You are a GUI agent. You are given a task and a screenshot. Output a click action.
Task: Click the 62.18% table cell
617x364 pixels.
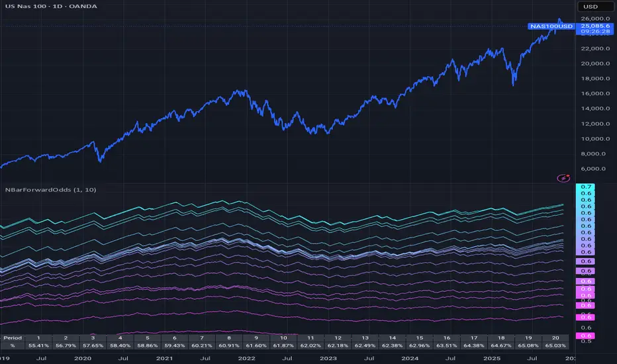pos(338,345)
